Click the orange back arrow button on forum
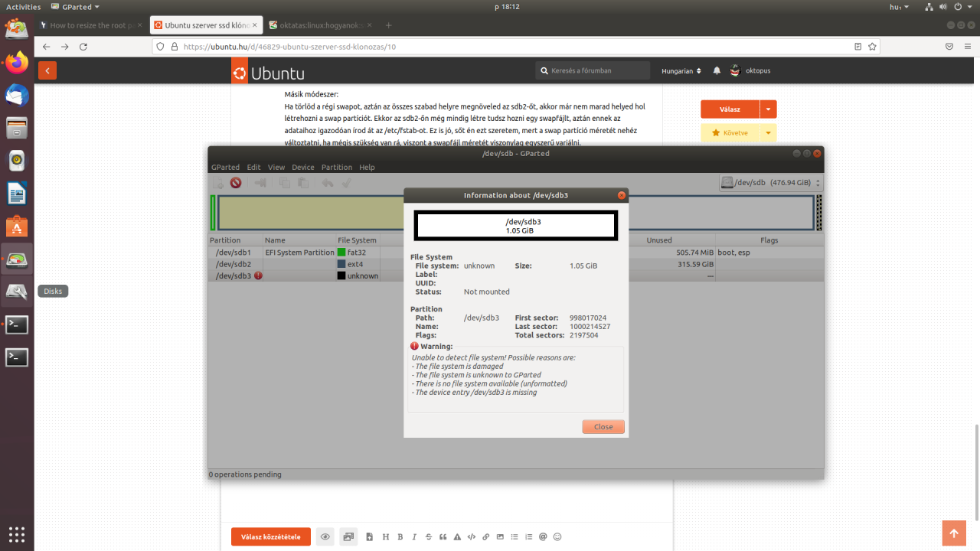The image size is (980, 551). [47, 70]
